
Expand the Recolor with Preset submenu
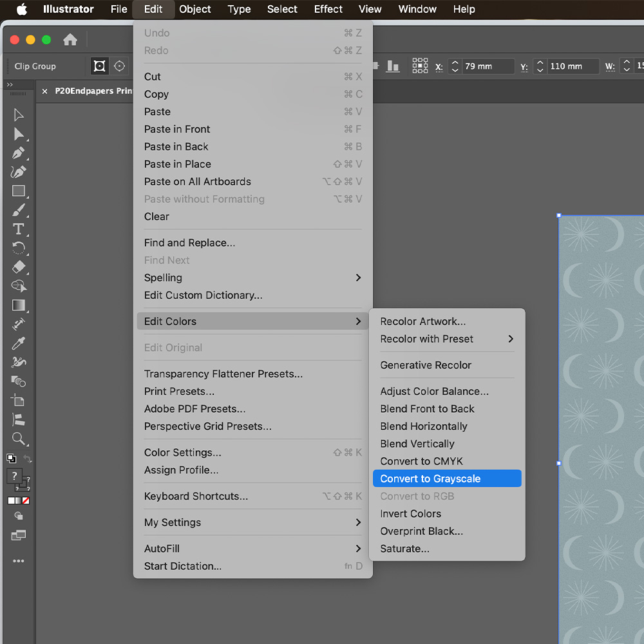(447, 339)
